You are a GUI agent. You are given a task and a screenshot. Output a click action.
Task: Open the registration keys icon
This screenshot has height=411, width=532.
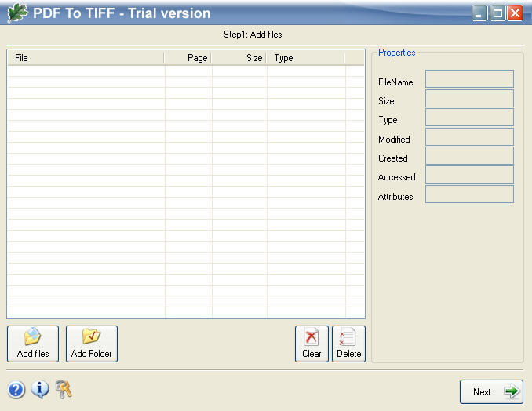tap(64, 389)
